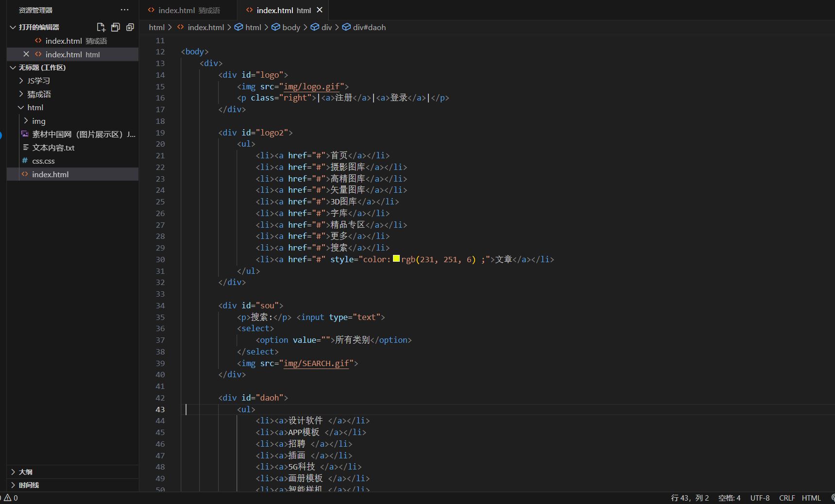Click the APP模板 text on line 45
Screen dimensions: 835x504
click(x=304, y=432)
